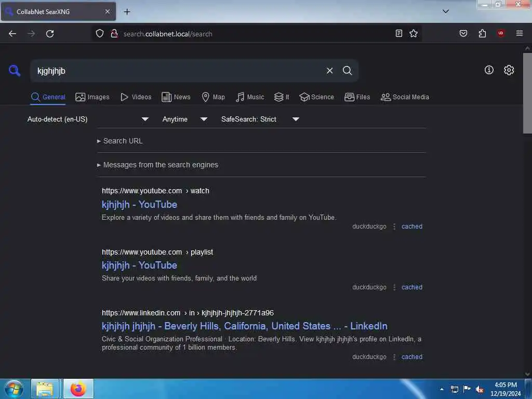Close the CollabNet SearXNG tab

click(x=108, y=11)
